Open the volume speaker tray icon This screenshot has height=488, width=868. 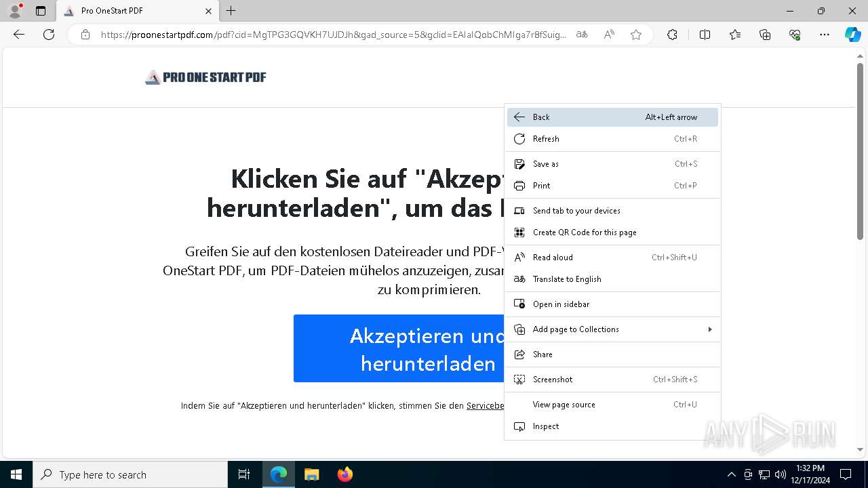tap(781, 474)
